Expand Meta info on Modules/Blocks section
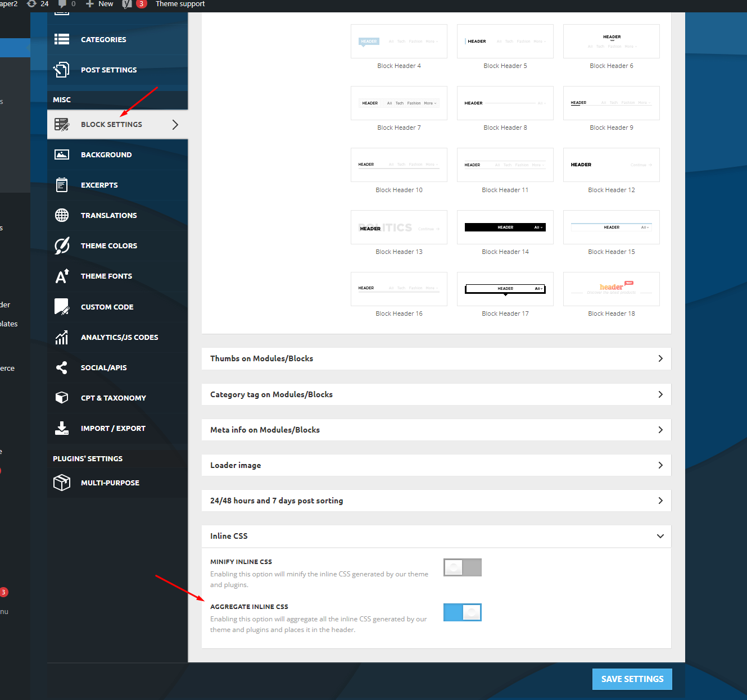 tap(436, 430)
